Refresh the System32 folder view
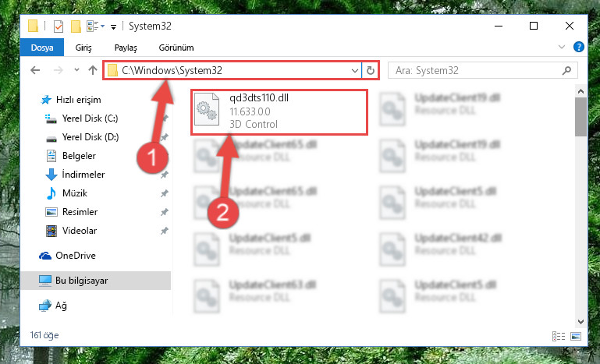Screen dimensions: 600x364 370,70
